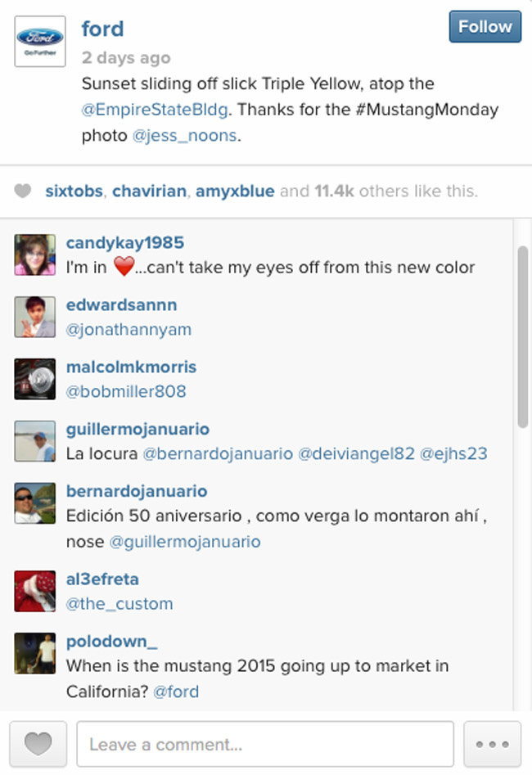Open malcolmkmorris's profile picture
Viewport: 532px width, 775px height.
point(34,379)
